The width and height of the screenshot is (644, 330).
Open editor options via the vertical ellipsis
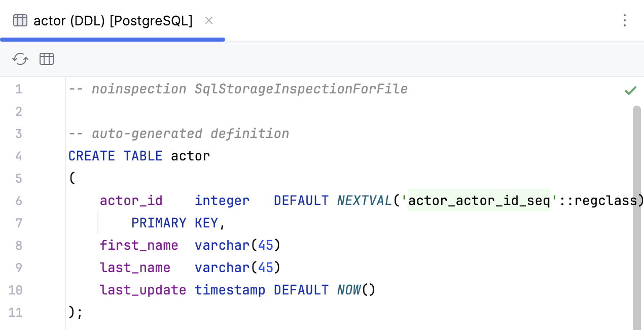625,20
